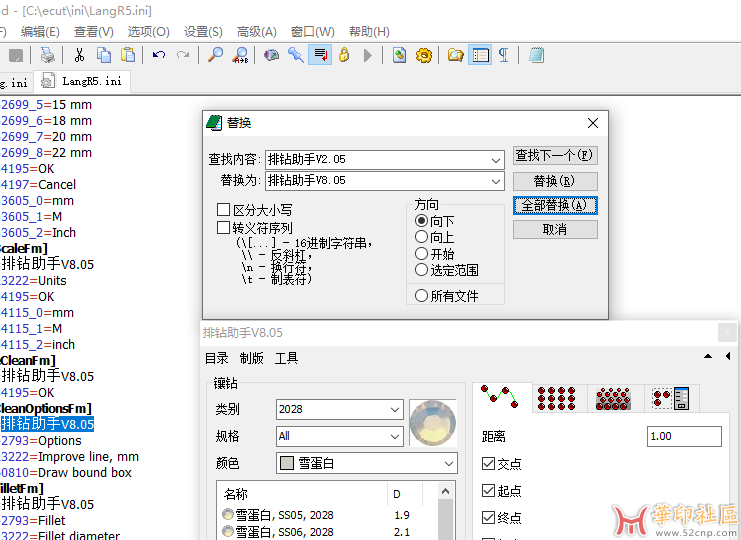Open the 窗口(W) menu
The width and height of the screenshot is (741, 540).
click(312, 32)
